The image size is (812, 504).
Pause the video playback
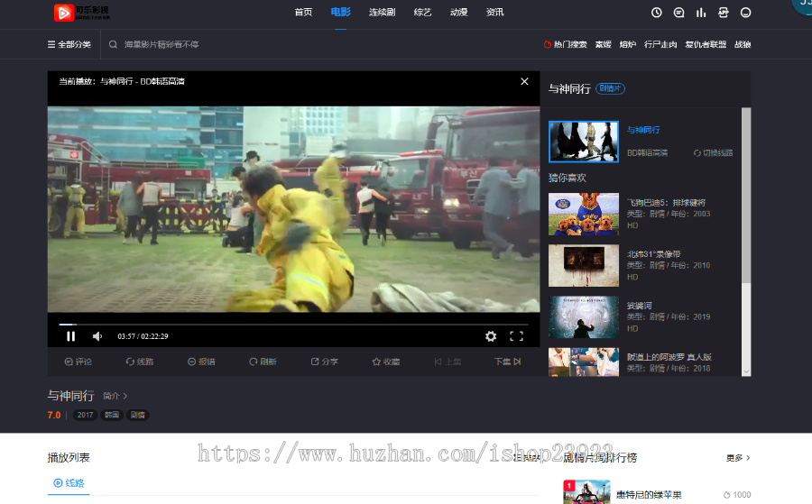[x=71, y=336]
